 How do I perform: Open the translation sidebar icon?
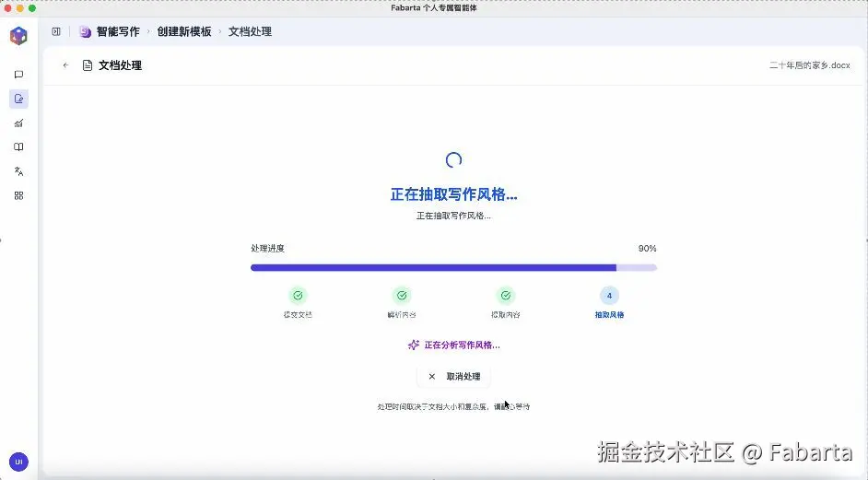point(18,171)
